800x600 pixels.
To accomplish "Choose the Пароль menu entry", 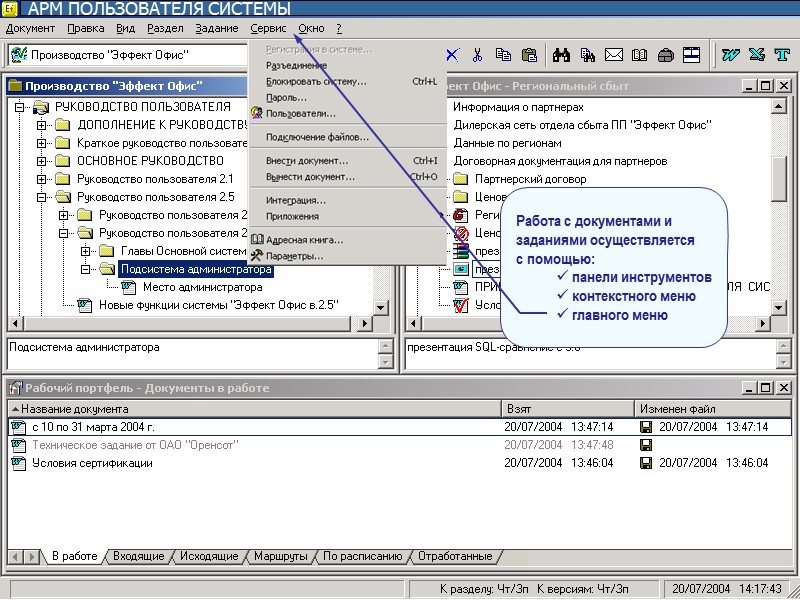I will tap(347, 97).
